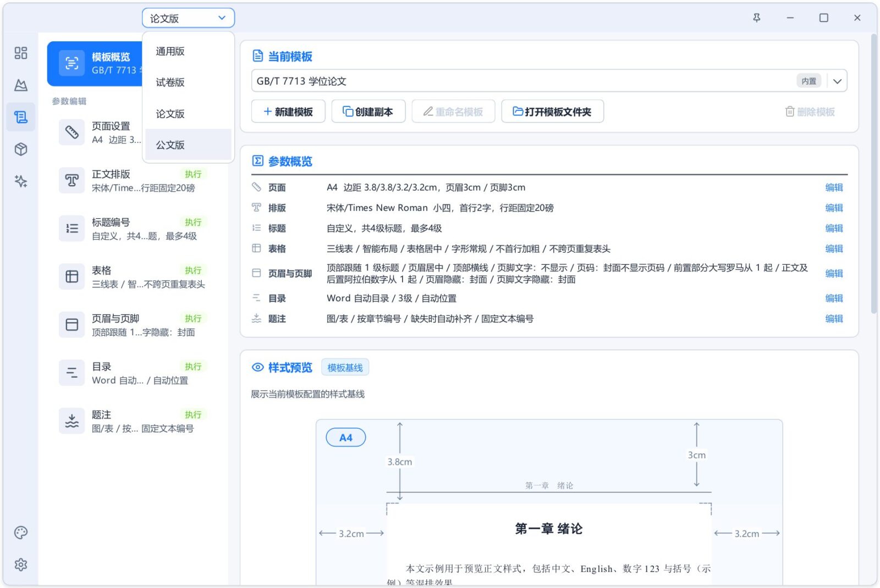Expand the GB/T 7713 template selector arrow

pos(837,81)
